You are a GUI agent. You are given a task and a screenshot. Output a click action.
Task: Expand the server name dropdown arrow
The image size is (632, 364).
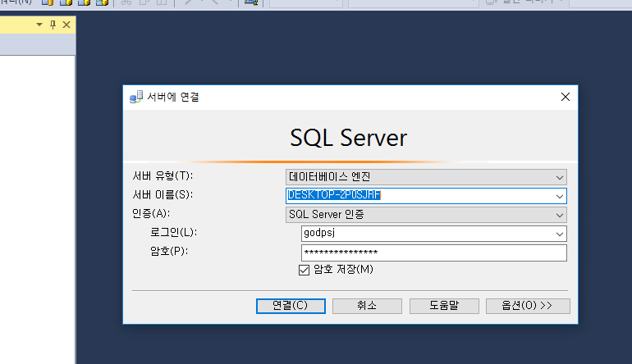(x=560, y=196)
